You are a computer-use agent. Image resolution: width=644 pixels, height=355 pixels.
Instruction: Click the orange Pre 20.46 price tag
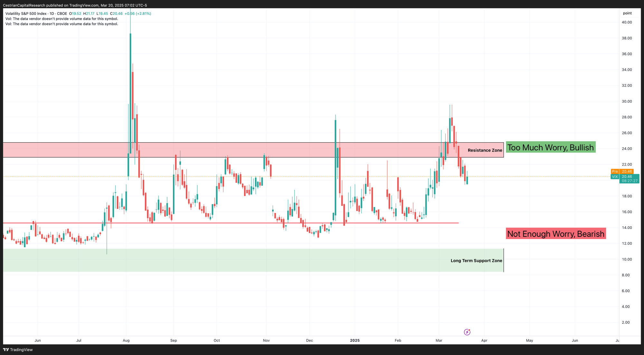622,172
